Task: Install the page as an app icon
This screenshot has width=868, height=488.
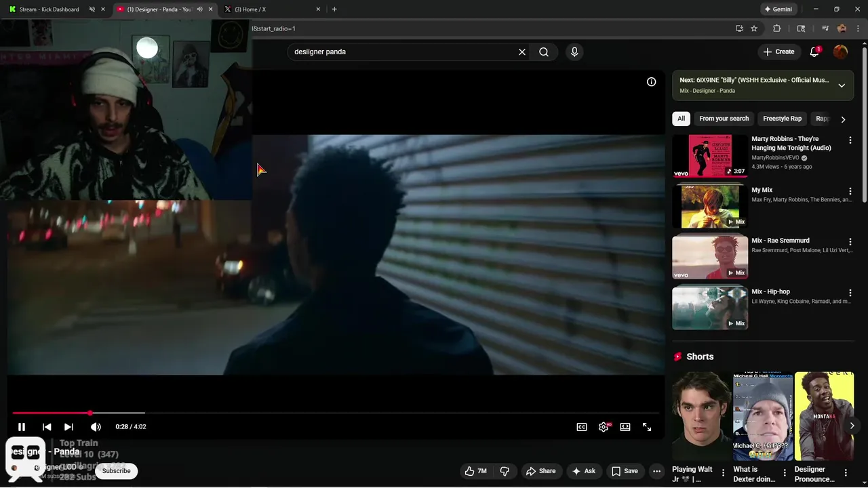Action: click(739, 28)
